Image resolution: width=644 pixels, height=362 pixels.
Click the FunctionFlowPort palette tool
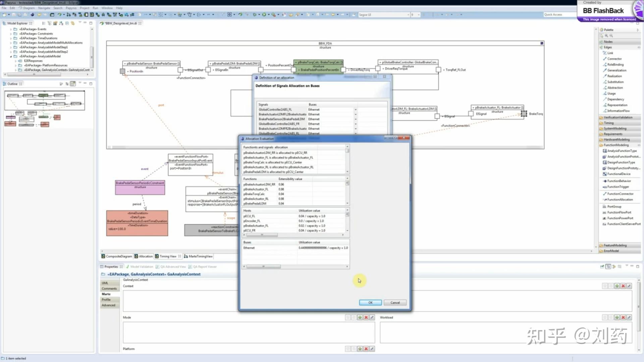[x=619, y=213]
